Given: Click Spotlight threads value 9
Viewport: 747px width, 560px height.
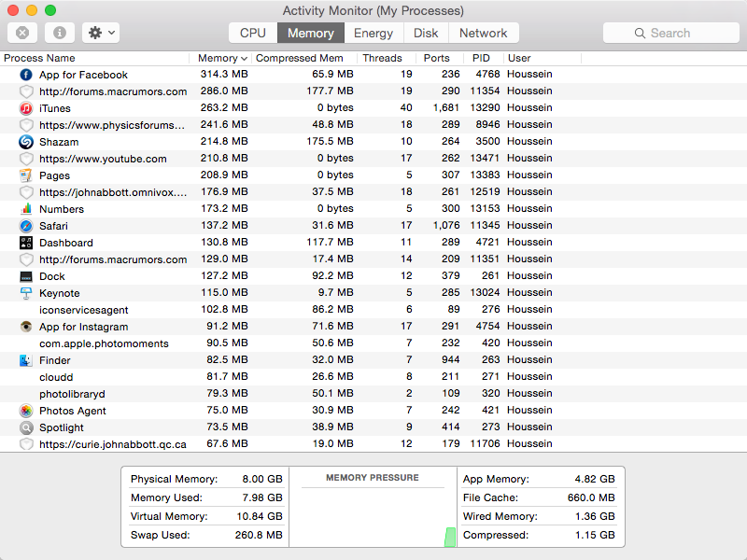Looking at the screenshot, I should (409, 427).
